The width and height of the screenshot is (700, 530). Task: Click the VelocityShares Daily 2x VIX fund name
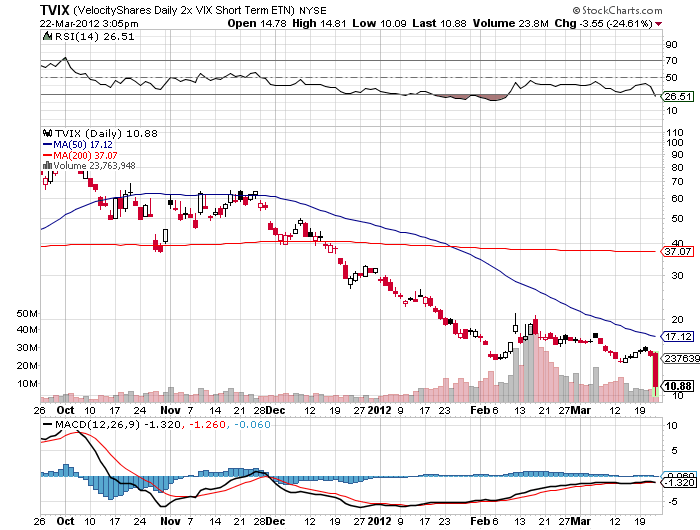point(184,10)
